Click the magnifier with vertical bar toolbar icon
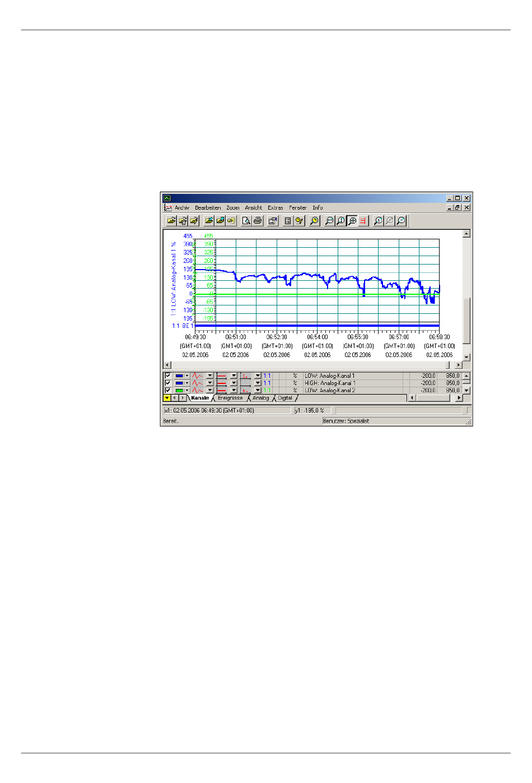The height and width of the screenshot is (783, 532). coord(340,221)
